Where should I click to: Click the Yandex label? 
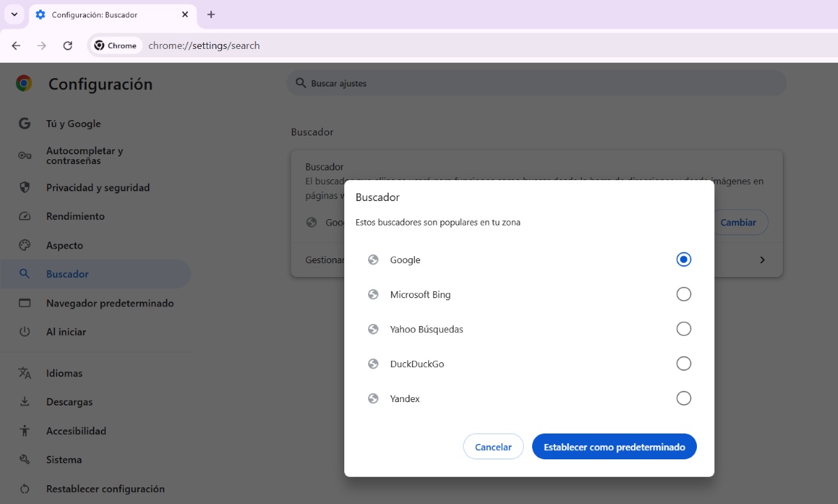coord(405,399)
